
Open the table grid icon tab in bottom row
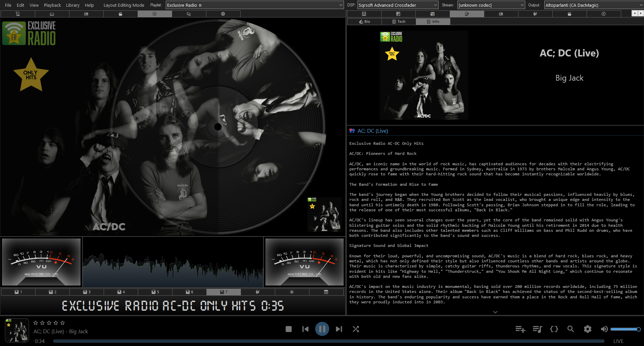(x=326, y=292)
